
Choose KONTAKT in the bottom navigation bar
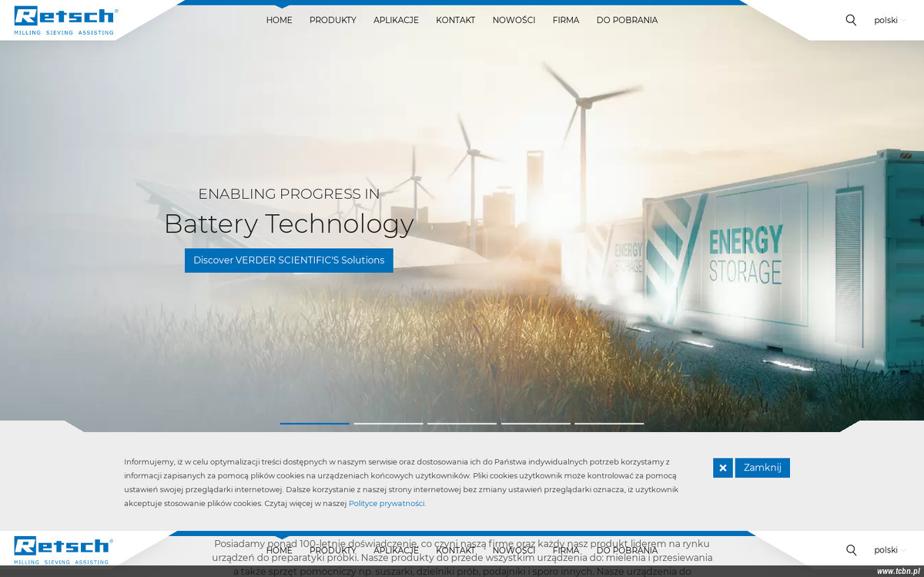click(456, 550)
